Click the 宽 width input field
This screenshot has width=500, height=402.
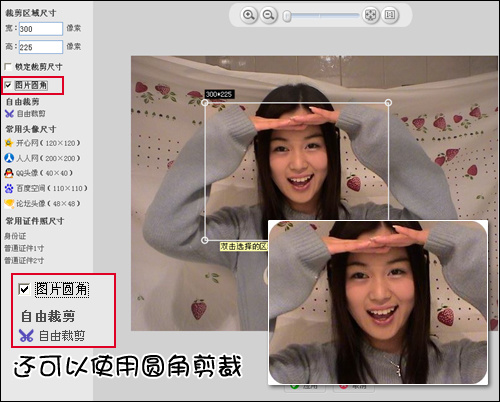(41, 29)
